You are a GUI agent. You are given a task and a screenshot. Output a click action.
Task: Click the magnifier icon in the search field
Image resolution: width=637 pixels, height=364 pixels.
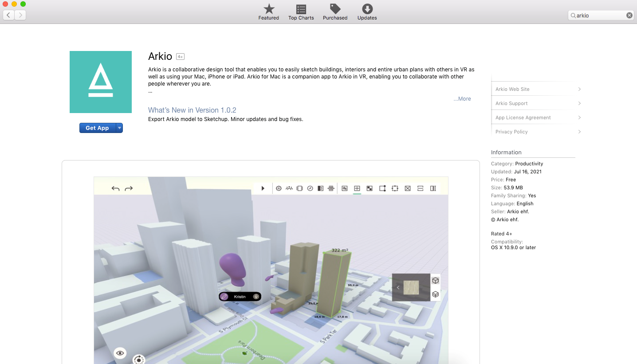tap(573, 16)
